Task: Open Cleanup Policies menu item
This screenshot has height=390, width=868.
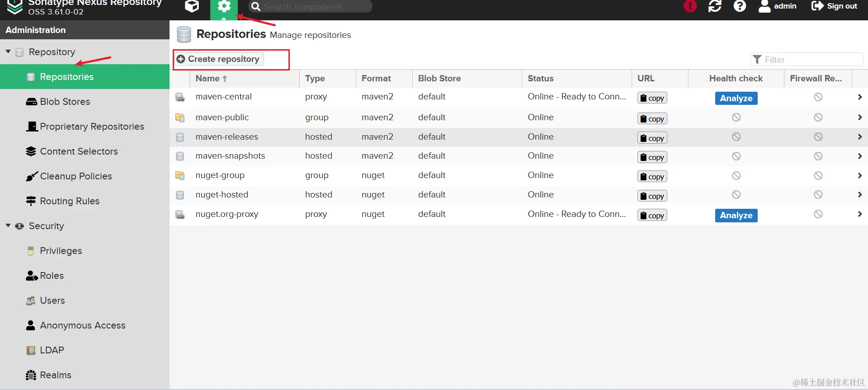Action: click(x=85, y=176)
